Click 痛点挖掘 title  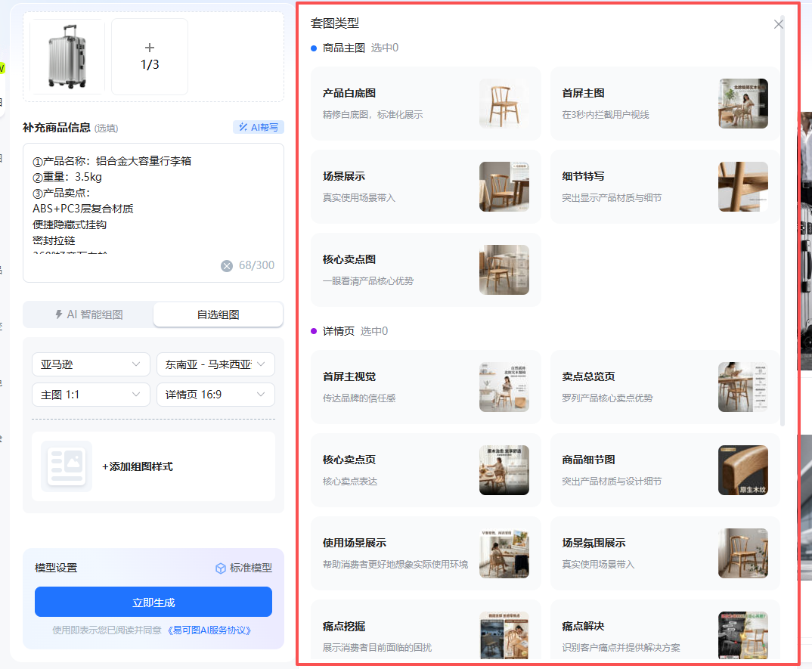(344, 626)
